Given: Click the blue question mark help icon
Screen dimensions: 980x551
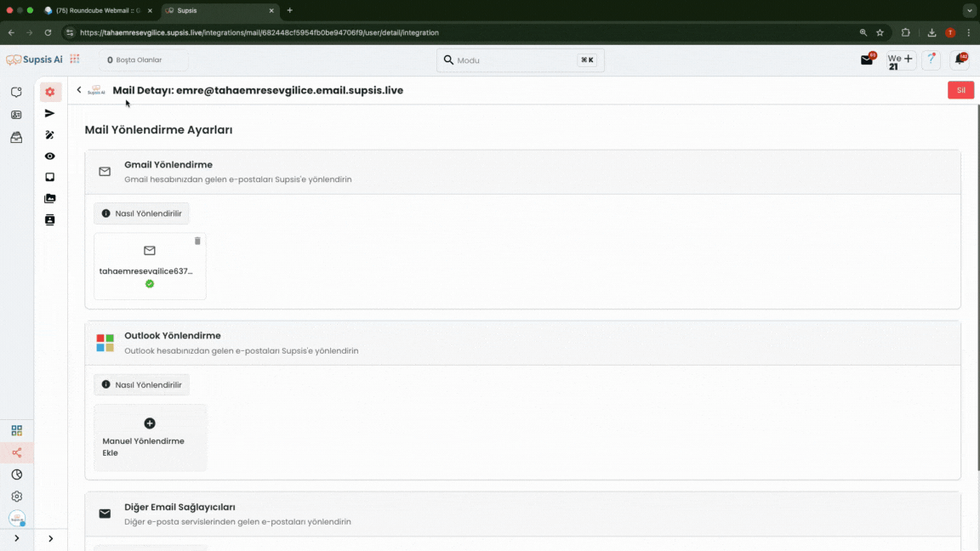Looking at the screenshot, I should pyautogui.click(x=932, y=60).
